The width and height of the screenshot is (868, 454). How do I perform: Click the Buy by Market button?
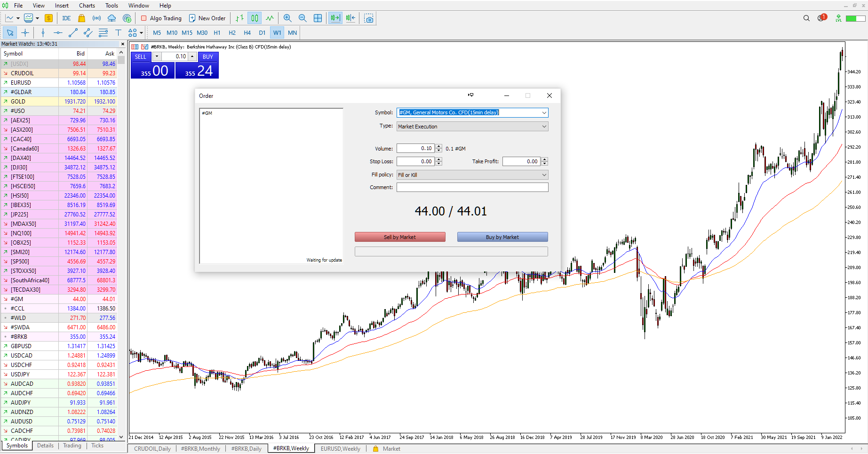click(x=502, y=237)
